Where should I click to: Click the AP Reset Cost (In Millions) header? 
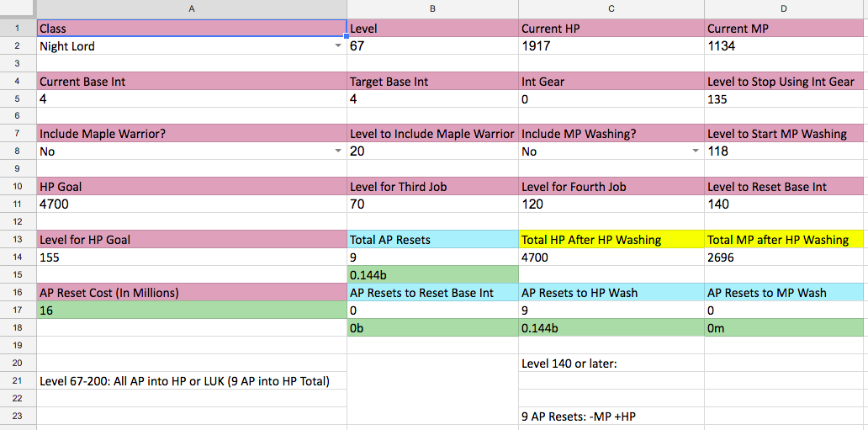tap(192, 292)
